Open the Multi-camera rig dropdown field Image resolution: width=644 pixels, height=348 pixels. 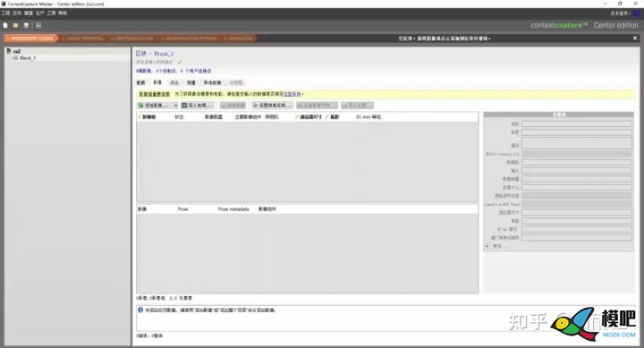577,154
